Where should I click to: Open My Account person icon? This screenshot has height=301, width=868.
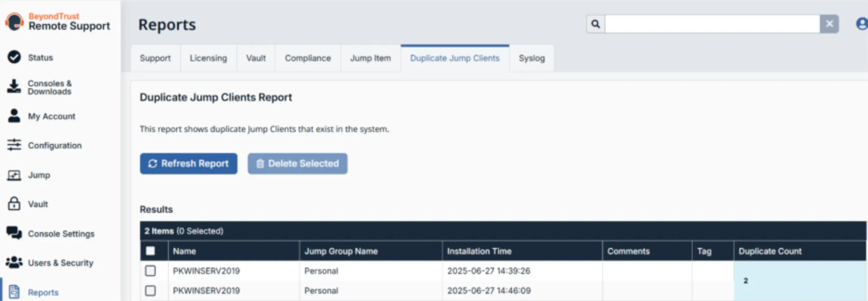(14, 115)
